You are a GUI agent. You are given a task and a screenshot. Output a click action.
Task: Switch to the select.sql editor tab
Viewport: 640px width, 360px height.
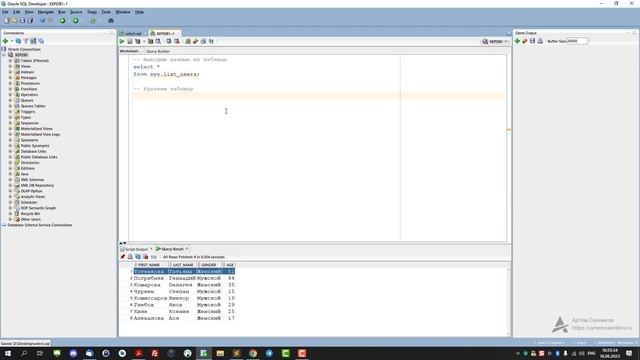tap(133, 33)
